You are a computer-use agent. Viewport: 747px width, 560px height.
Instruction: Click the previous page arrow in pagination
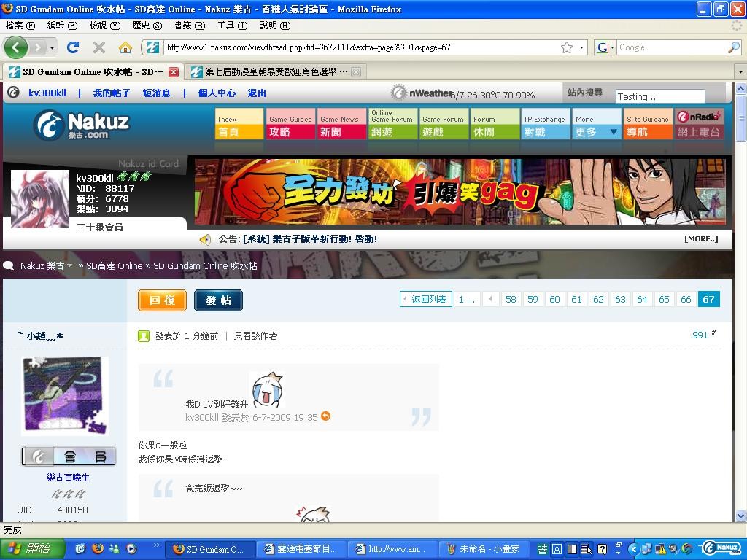point(490,299)
